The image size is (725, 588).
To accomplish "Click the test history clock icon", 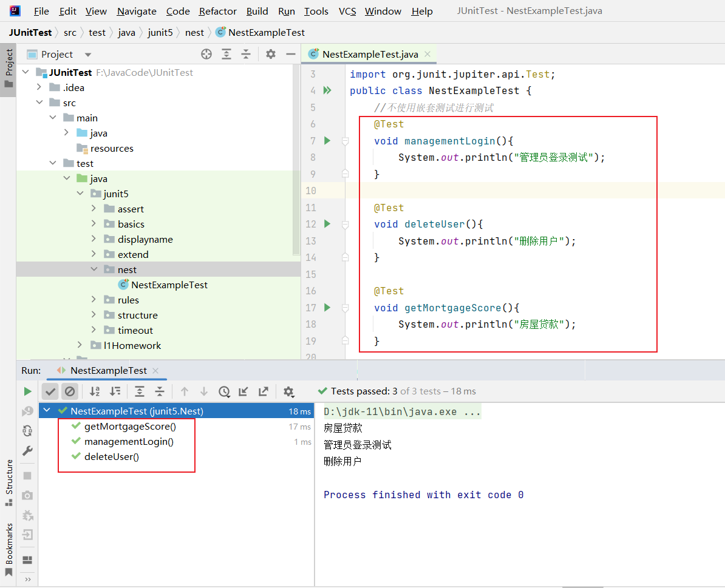I will pyautogui.click(x=224, y=391).
